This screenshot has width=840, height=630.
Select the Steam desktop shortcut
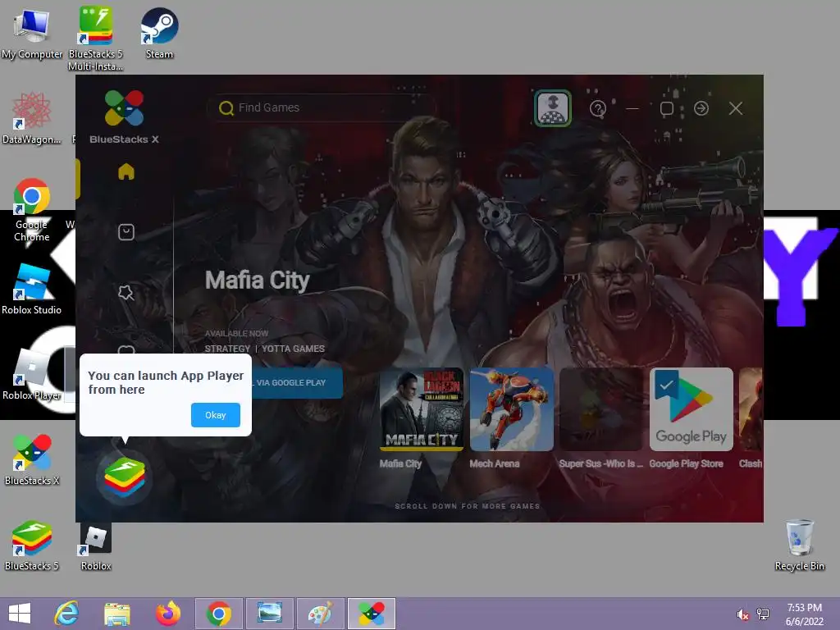[x=159, y=33]
